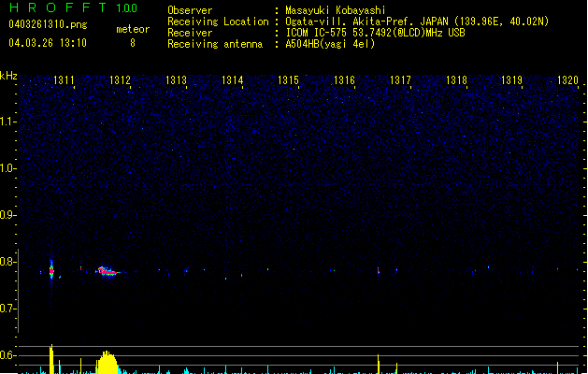
Task: Select the file name 0403261310.png
Action: point(48,24)
